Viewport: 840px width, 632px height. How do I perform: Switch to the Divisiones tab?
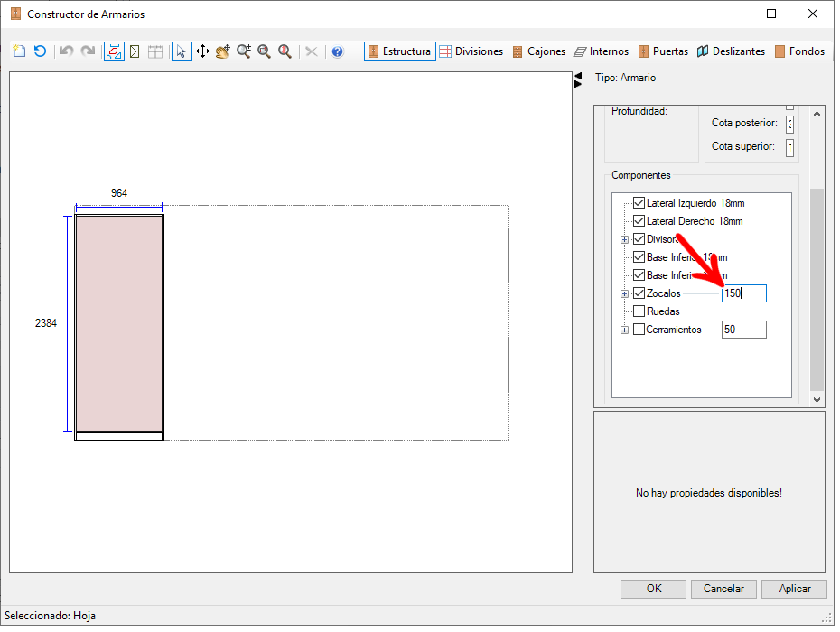[x=471, y=51]
